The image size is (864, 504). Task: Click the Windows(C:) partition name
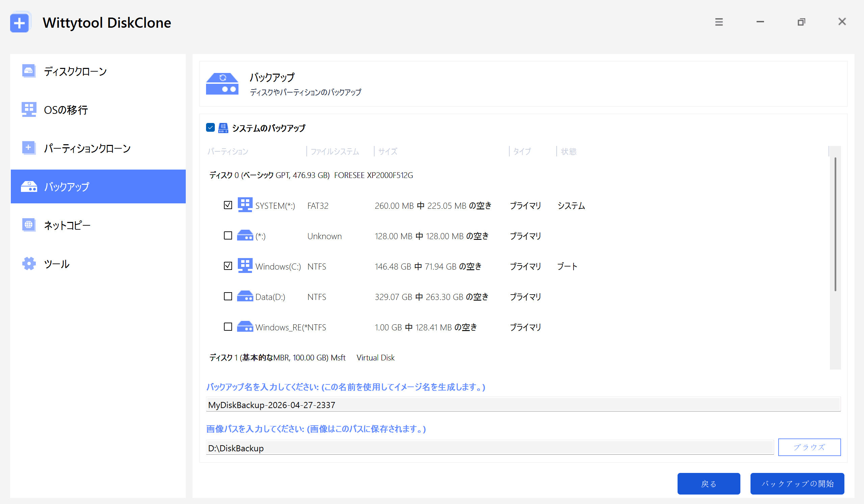point(278,267)
